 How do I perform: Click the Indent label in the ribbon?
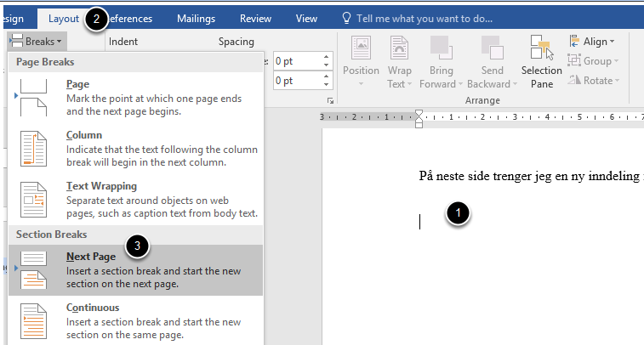point(123,42)
